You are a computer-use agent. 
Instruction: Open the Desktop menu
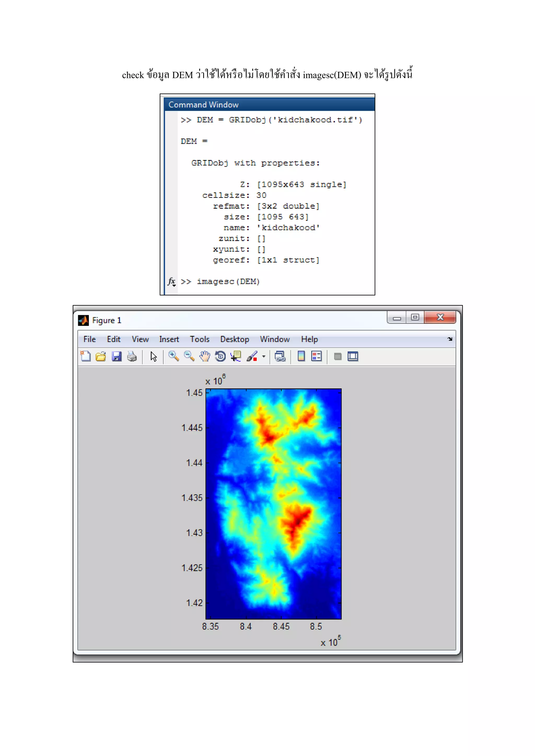tap(235, 339)
